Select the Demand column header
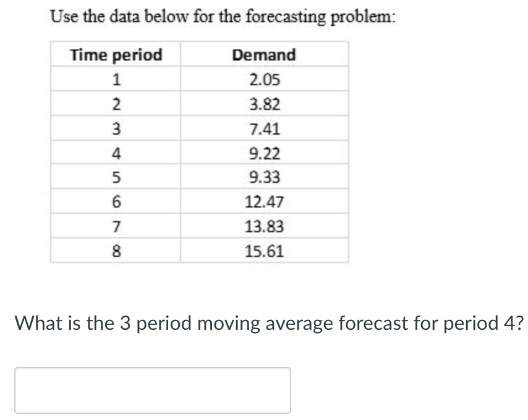This screenshot has width=528, height=420. pos(264,54)
